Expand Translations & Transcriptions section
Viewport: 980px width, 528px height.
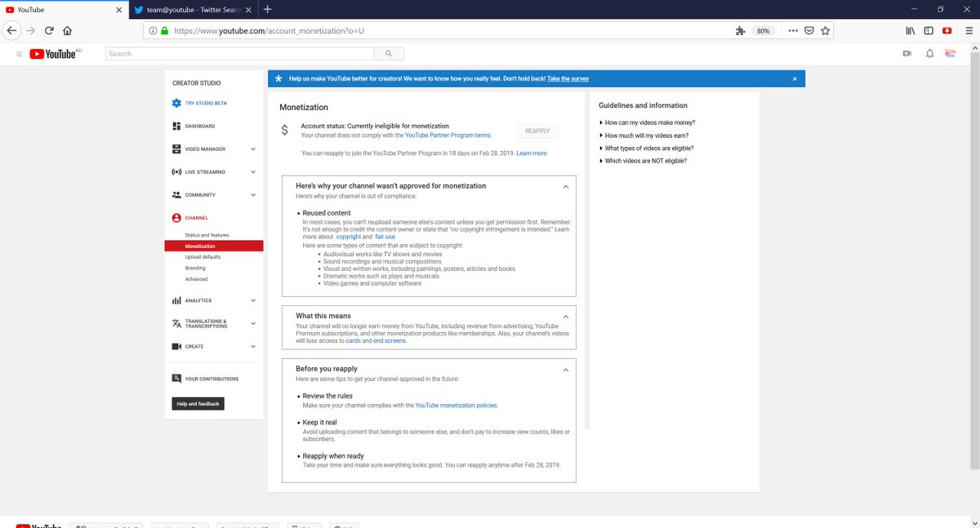tap(253, 323)
